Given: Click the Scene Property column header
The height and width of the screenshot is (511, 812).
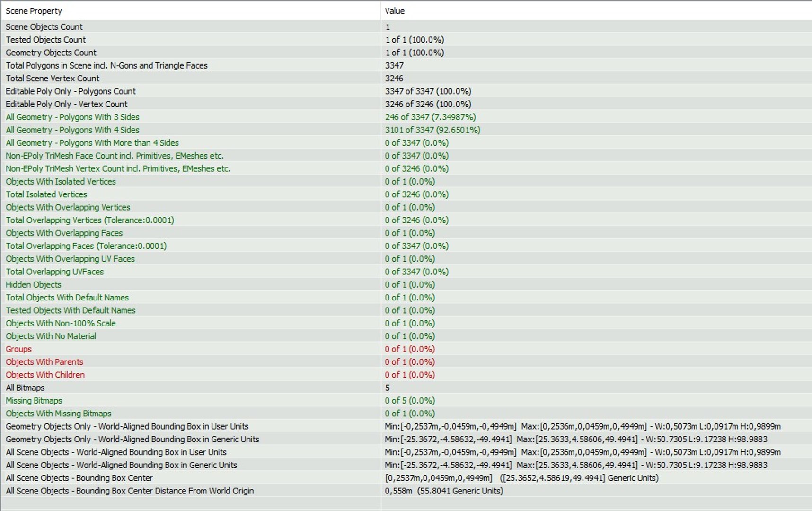Looking at the screenshot, I should pos(191,10).
